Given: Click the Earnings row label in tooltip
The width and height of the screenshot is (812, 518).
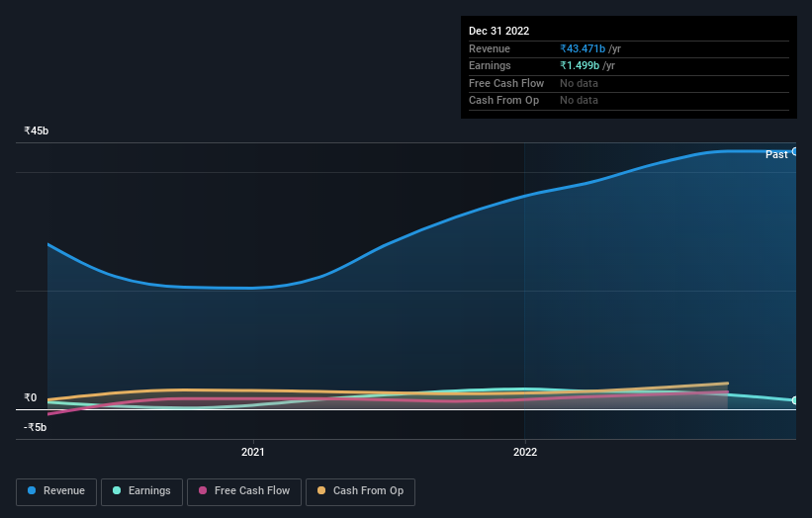Looking at the screenshot, I should pos(490,65).
